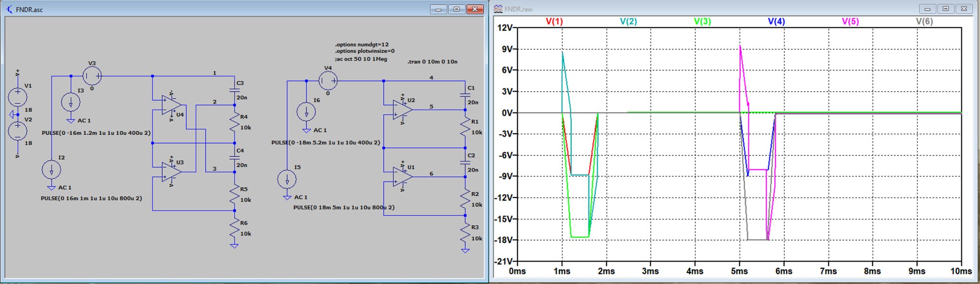Viewport: 980px width, 284px height.
Task: Minimize the FNDR.raw waveform window
Action: (x=927, y=9)
